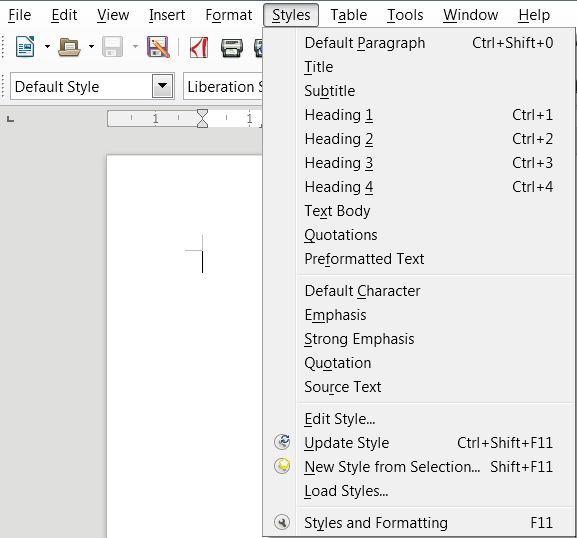Click the Print icon in toolbar

click(x=232, y=47)
